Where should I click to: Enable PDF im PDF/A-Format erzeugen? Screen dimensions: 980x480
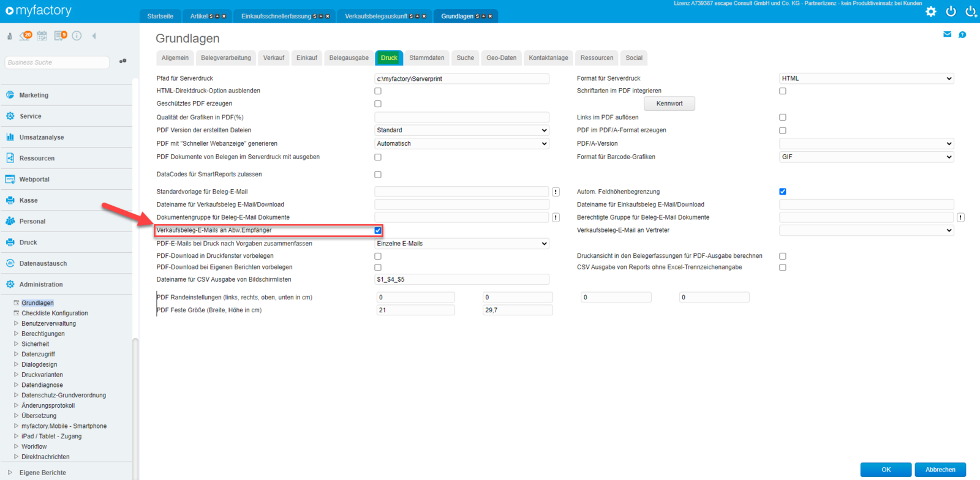click(x=783, y=130)
